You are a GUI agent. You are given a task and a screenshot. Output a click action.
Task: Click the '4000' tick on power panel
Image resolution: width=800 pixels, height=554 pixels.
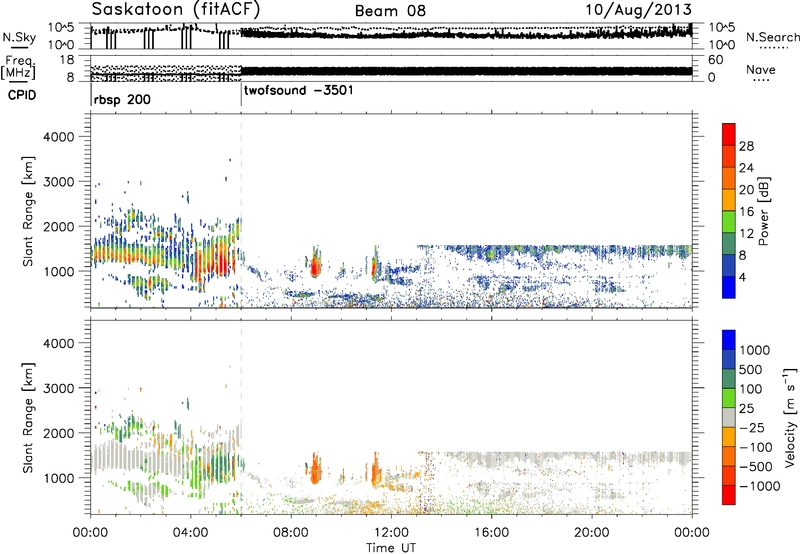click(x=59, y=137)
